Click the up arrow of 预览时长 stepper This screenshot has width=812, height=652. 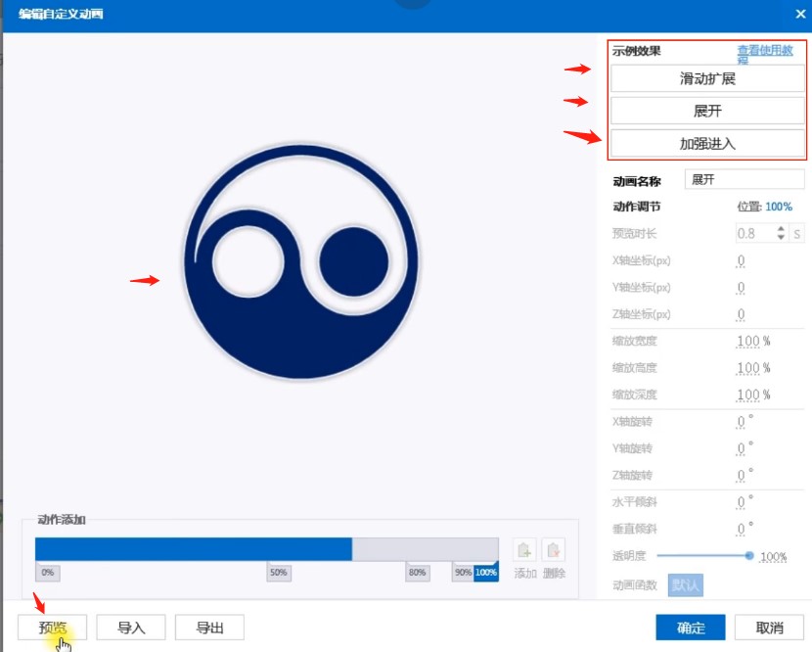coord(781,228)
